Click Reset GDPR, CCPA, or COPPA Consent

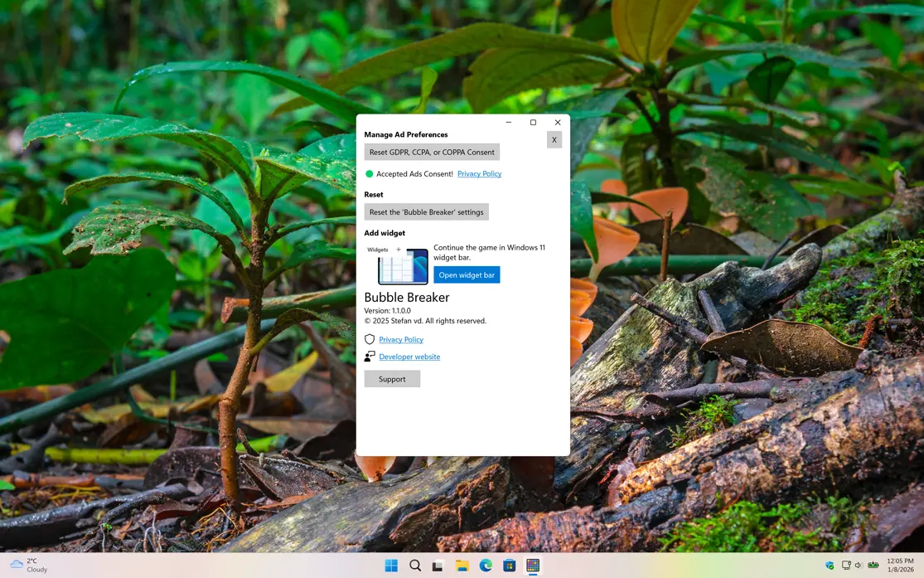tap(432, 153)
